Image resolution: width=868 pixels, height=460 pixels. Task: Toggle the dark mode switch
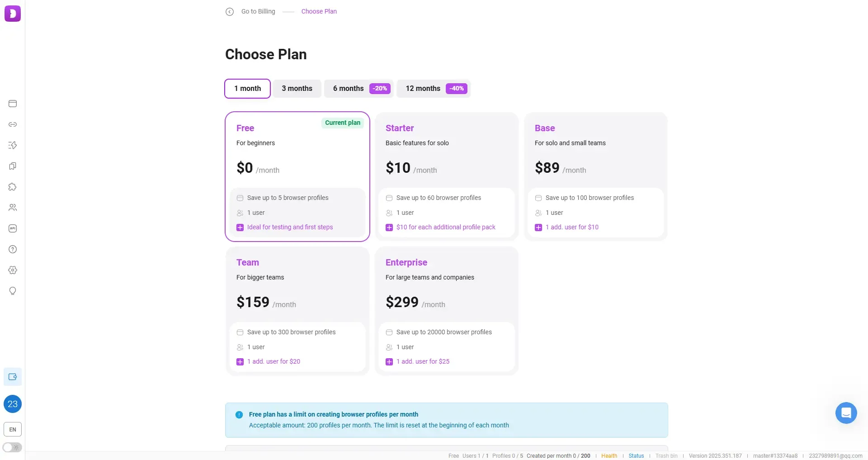(x=12, y=447)
